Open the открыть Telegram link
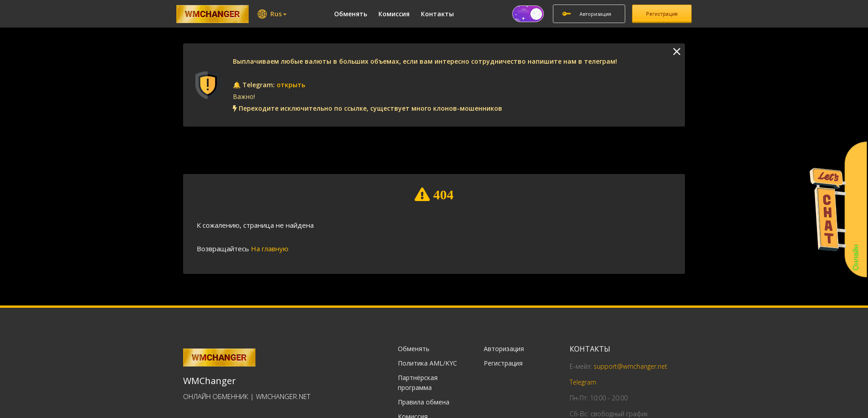868x418 pixels. click(x=291, y=85)
